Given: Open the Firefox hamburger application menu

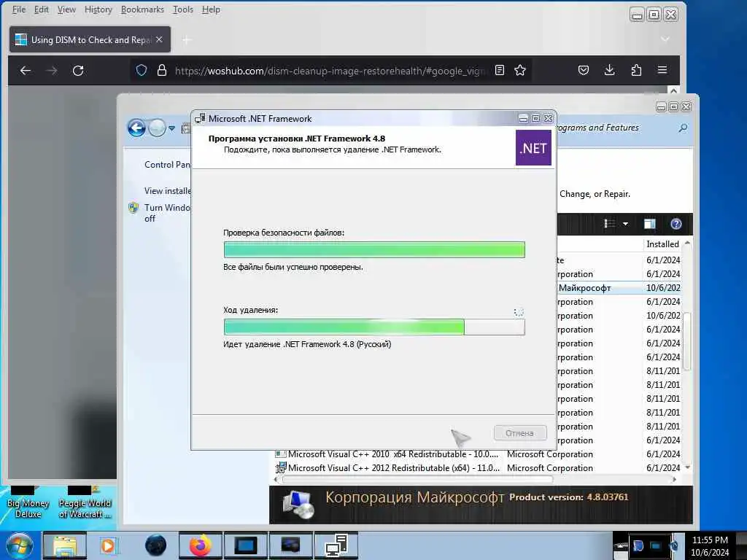Looking at the screenshot, I should click(x=662, y=70).
